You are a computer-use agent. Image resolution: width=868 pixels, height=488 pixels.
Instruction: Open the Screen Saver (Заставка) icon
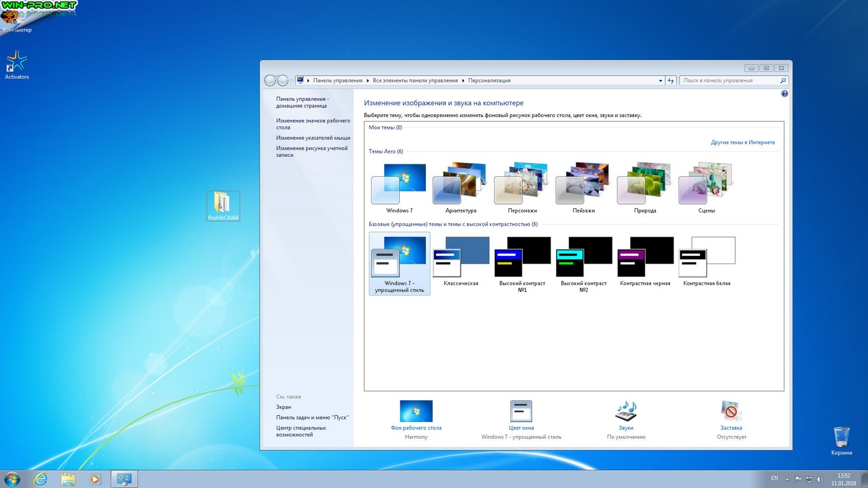pos(731,412)
